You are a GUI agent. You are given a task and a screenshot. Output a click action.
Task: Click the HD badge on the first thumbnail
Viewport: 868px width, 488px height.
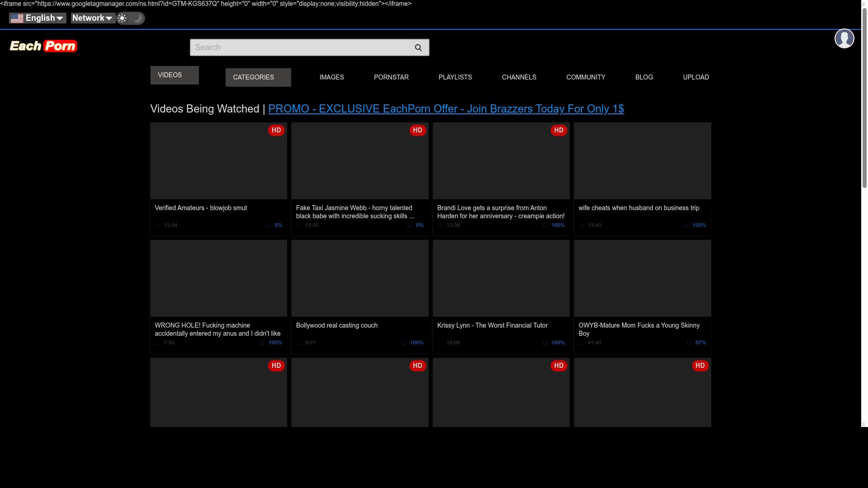(276, 130)
